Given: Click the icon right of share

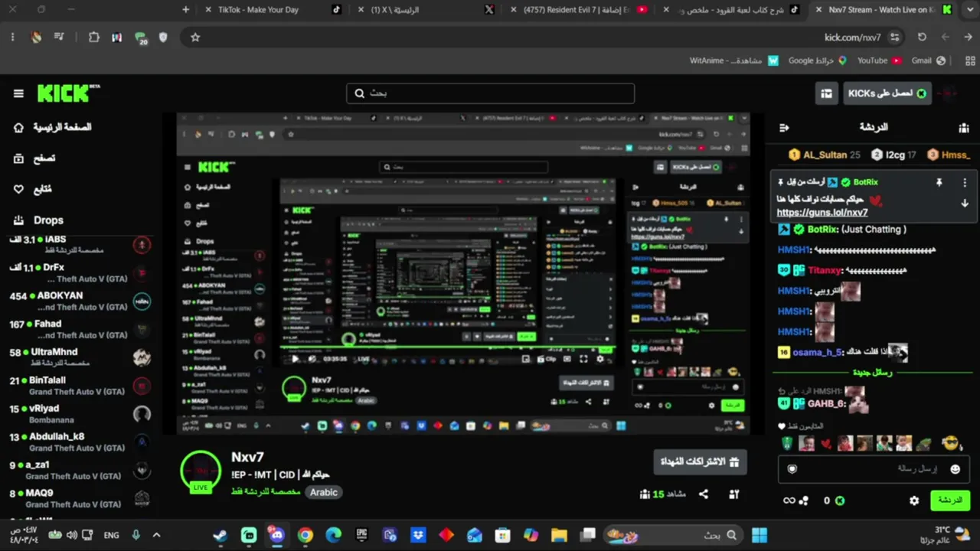Looking at the screenshot, I should pyautogui.click(x=733, y=494).
